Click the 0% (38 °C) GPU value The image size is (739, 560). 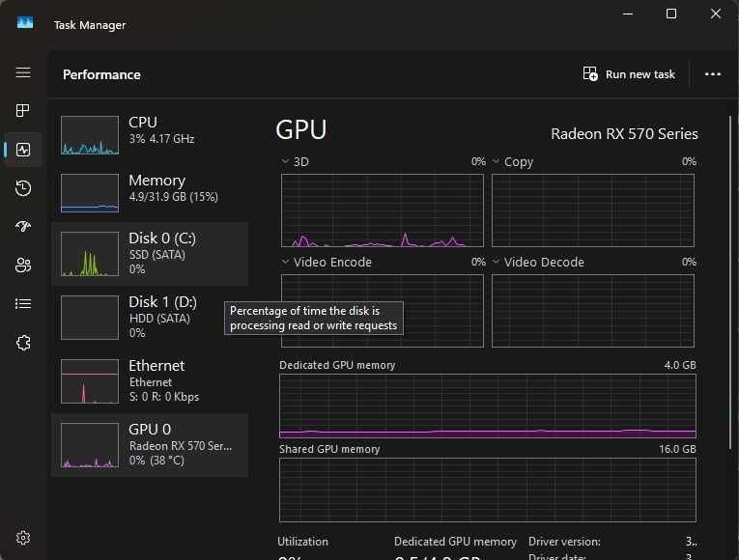156,461
